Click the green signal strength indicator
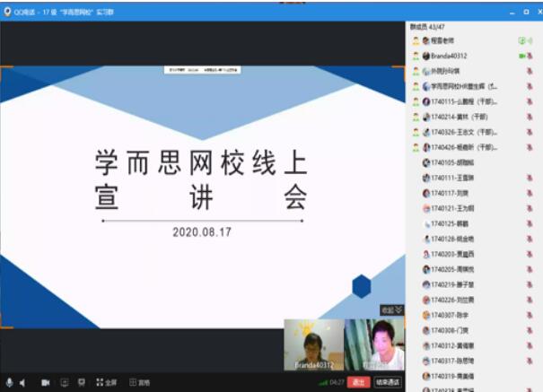The width and height of the screenshot is (543, 392). coord(323,382)
